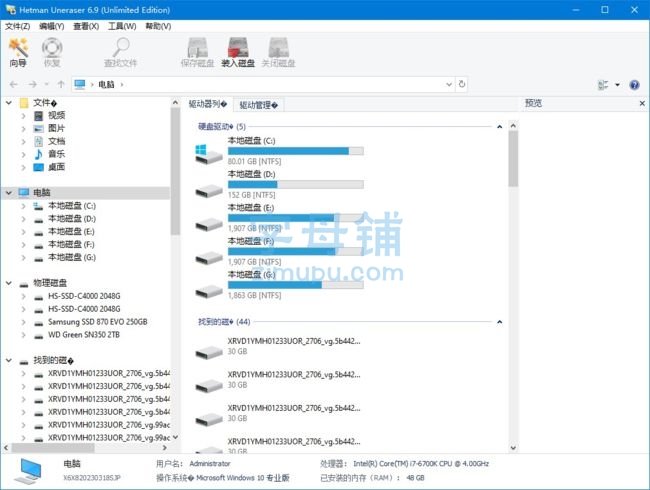Open the view options dropdown arrow
Viewport: 650px width, 490px height.
point(617,85)
